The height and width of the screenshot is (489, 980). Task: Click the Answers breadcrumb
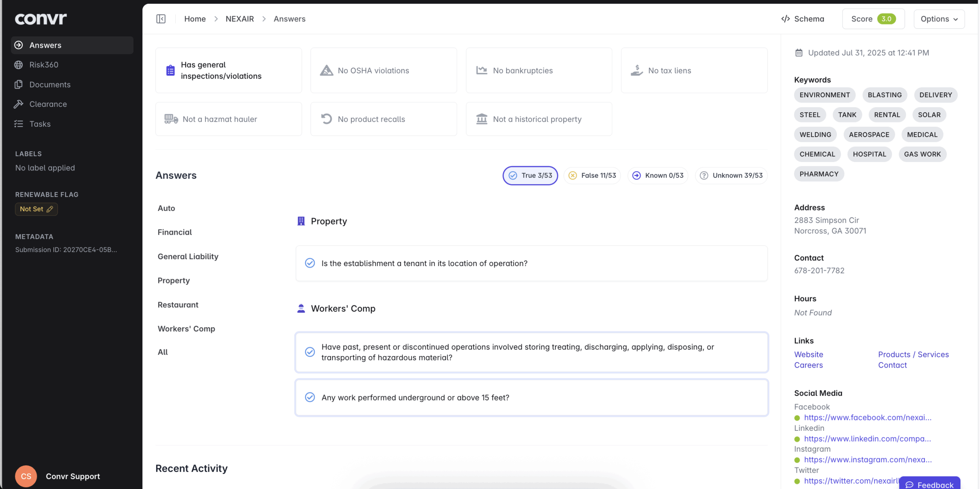pos(289,19)
